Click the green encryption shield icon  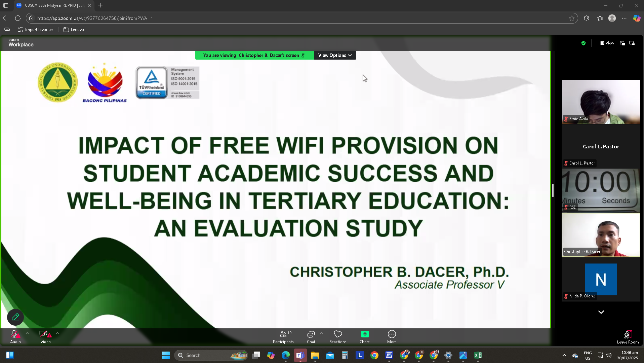pyautogui.click(x=583, y=43)
